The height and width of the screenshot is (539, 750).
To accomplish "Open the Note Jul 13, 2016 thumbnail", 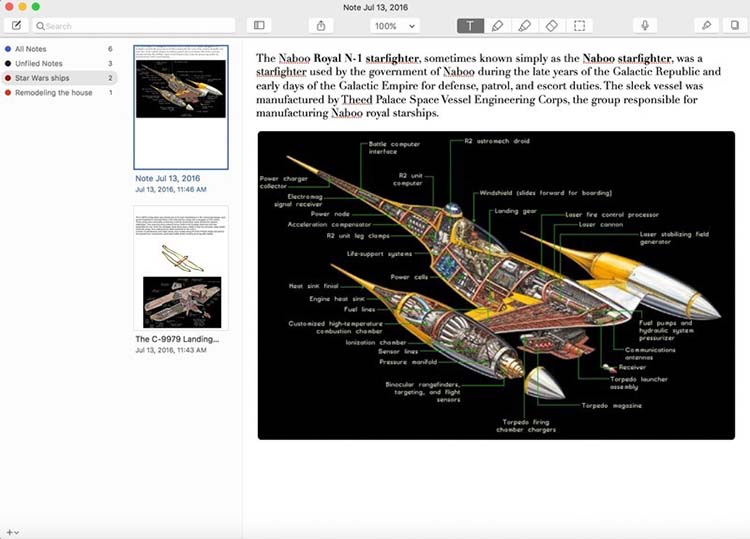I will click(x=181, y=107).
